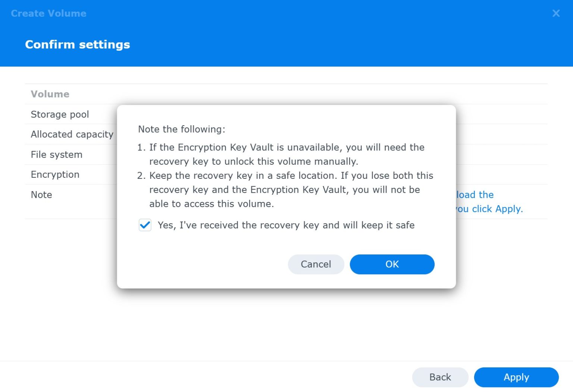Viewport: 573px width, 392px height.
Task: Click the OK button in the note dialog
Action: point(392,264)
